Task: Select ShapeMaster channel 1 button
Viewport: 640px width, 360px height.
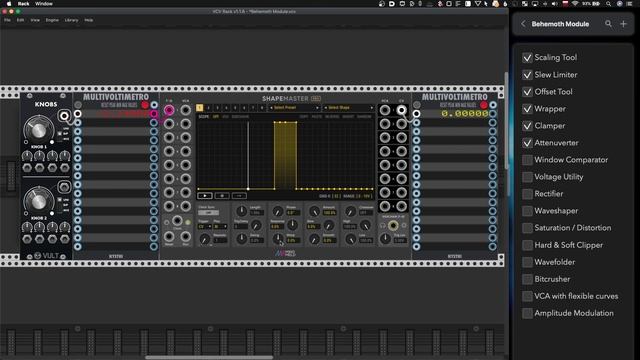Action: pos(199,108)
